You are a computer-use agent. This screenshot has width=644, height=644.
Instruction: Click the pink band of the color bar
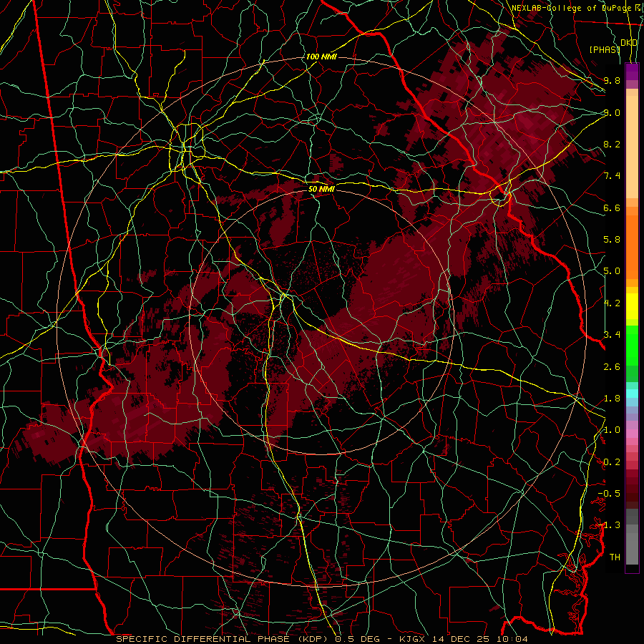(x=632, y=434)
